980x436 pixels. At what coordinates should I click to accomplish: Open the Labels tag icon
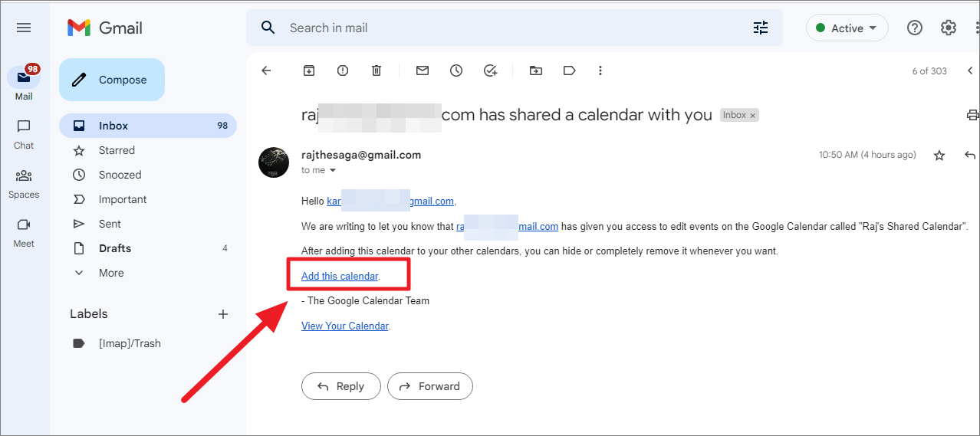(x=570, y=70)
